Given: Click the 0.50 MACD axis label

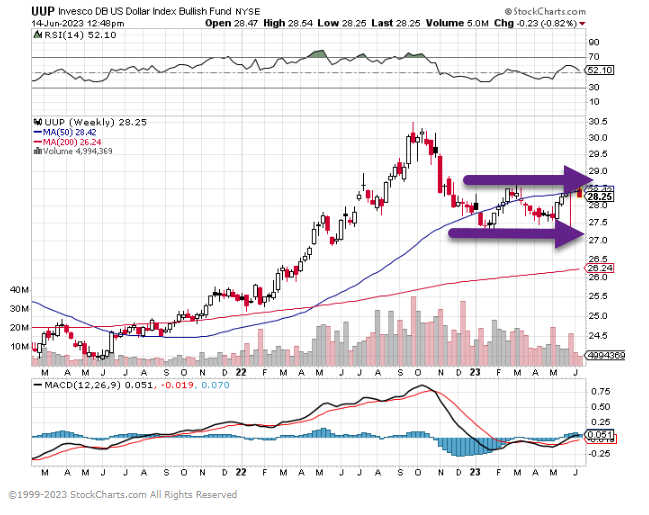Looking at the screenshot, I should click(x=601, y=407).
